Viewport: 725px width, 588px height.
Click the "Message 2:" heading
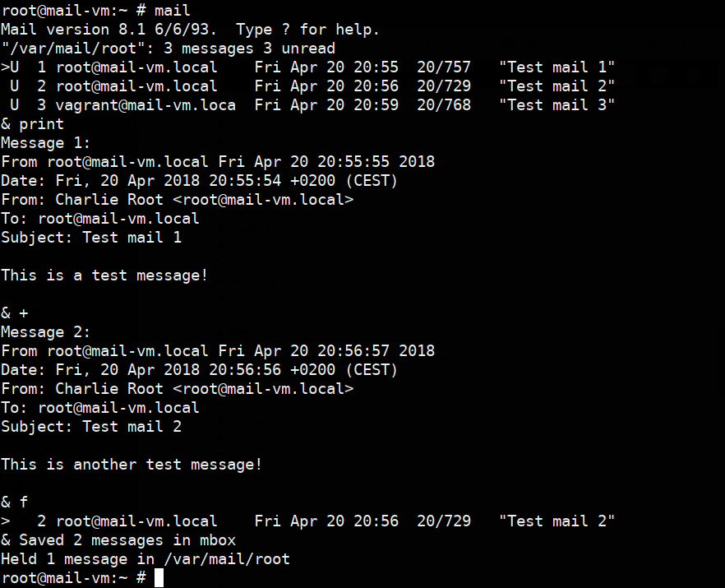tap(46, 332)
